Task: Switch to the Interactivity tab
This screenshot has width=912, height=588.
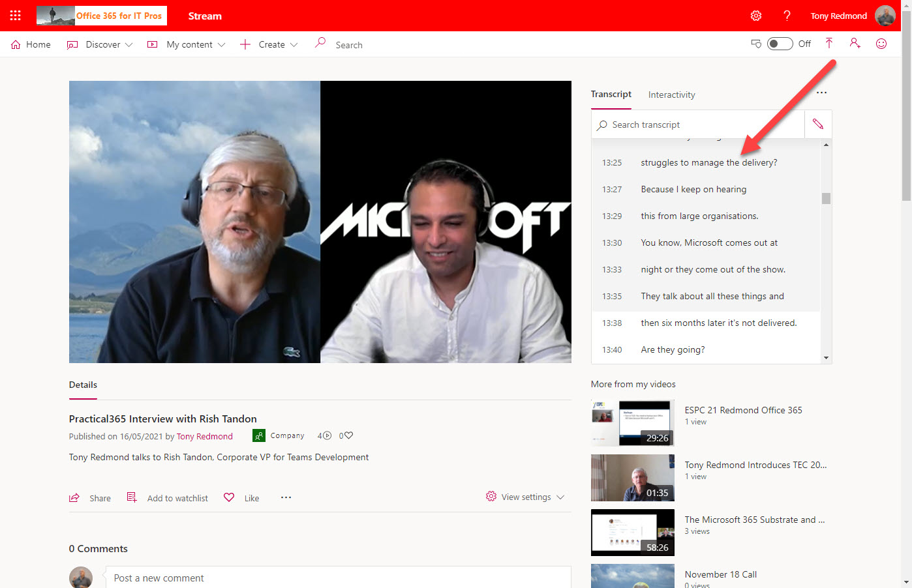Action: point(672,95)
